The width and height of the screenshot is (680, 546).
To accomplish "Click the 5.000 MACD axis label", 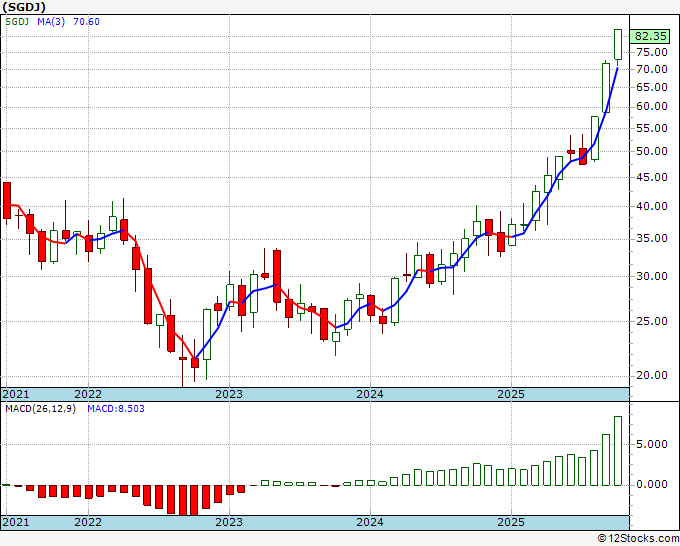I will 652,444.
